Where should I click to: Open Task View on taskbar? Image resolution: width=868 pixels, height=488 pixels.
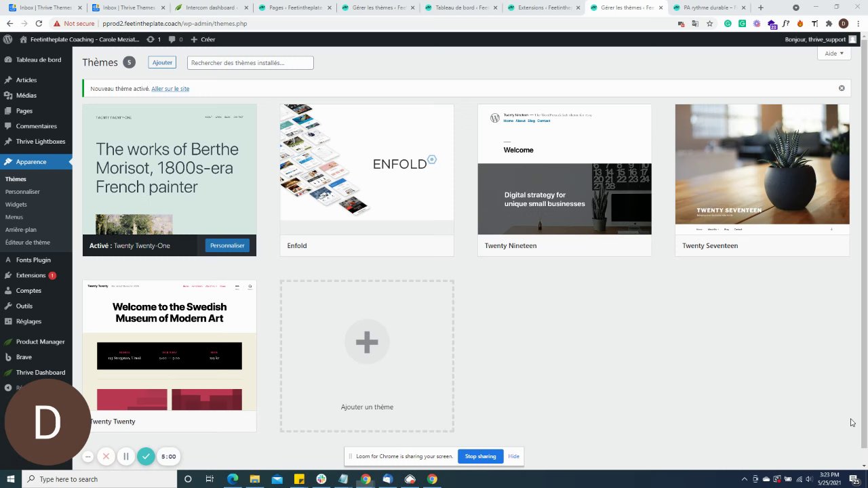pyautogui.click(x=210, y=479)
